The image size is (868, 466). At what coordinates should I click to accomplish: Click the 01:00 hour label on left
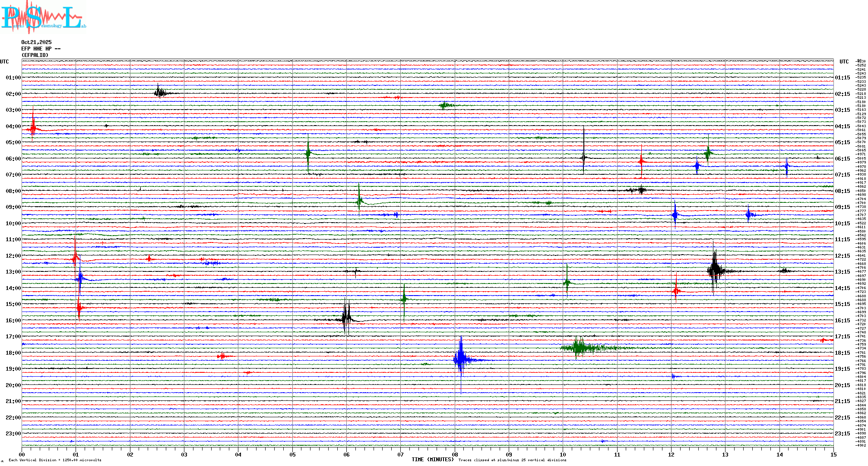13,78
